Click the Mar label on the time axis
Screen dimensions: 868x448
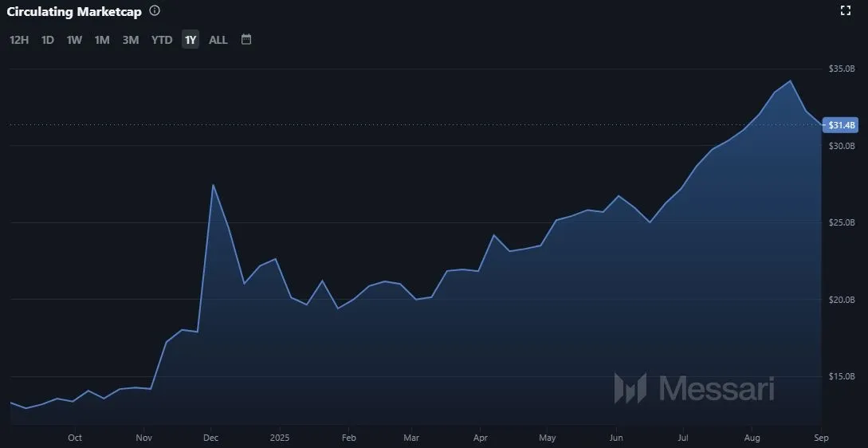(411, 438)
